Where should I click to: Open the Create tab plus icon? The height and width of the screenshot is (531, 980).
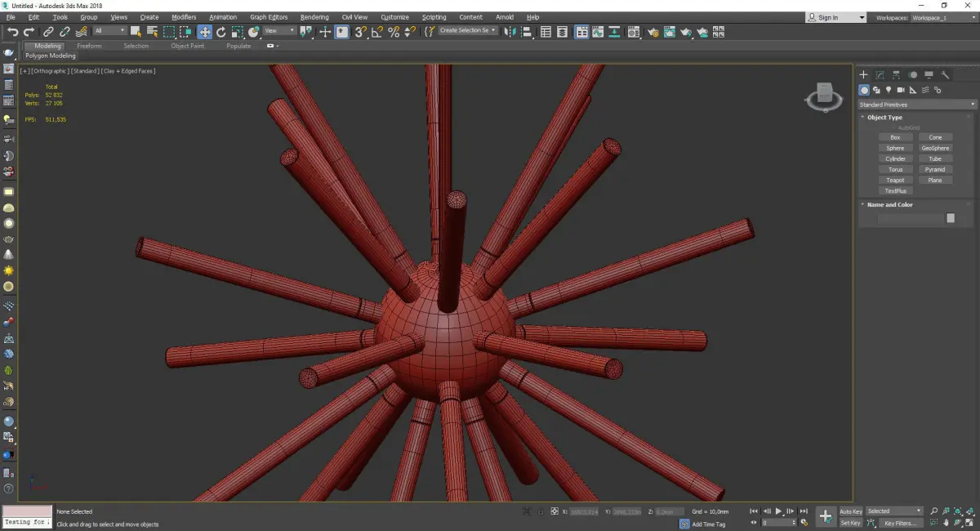pyautogui.click(x=863, y=75)
